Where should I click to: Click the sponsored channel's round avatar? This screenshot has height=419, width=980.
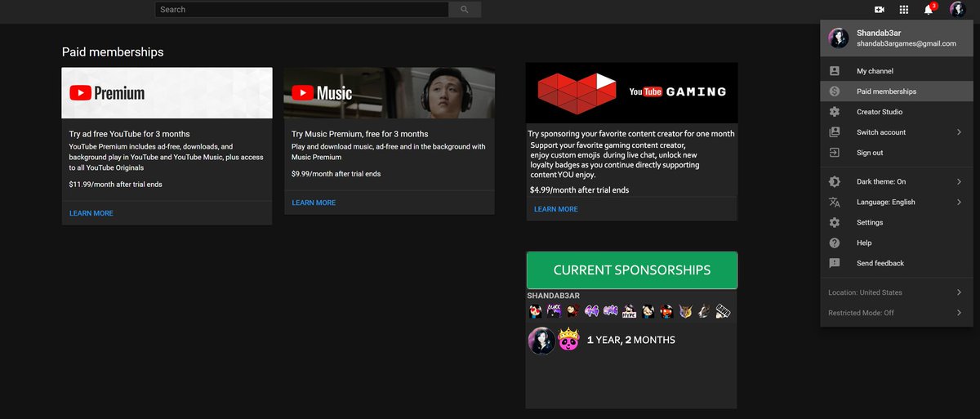tap(541, 341)
